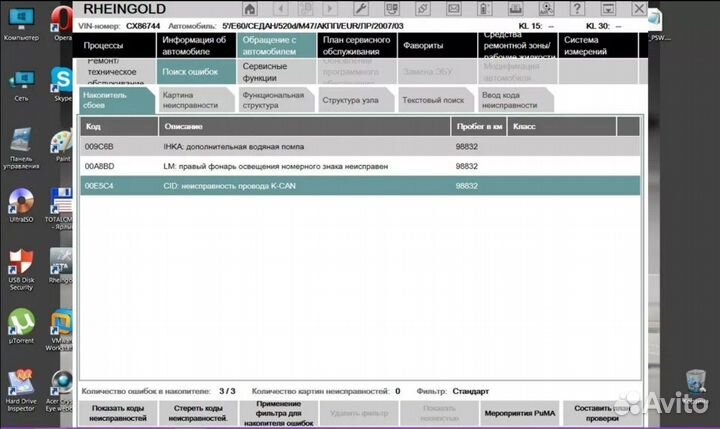Click the print tray icon
720x429 pixels.
(515, 9)
